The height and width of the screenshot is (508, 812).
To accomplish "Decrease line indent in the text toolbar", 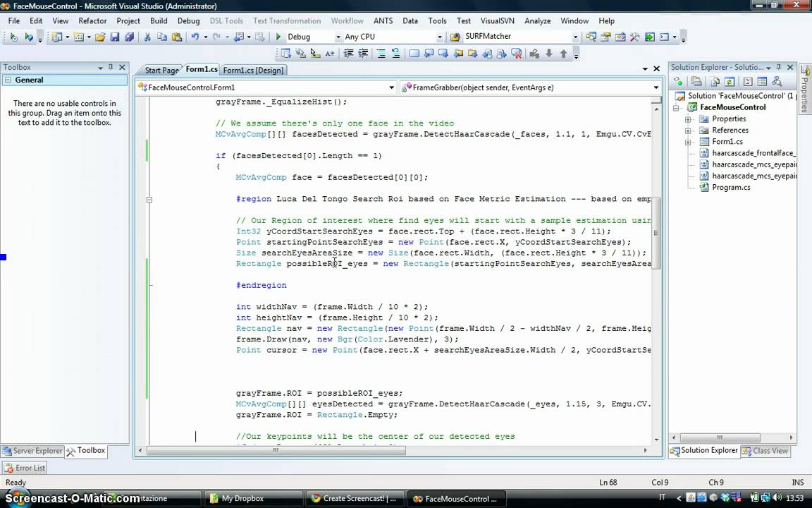I will 348,54.
